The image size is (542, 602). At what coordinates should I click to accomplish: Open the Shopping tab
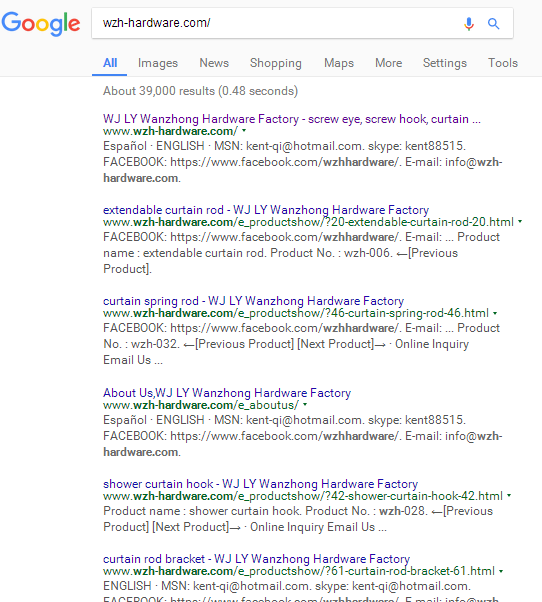click(x=276, y=63)
